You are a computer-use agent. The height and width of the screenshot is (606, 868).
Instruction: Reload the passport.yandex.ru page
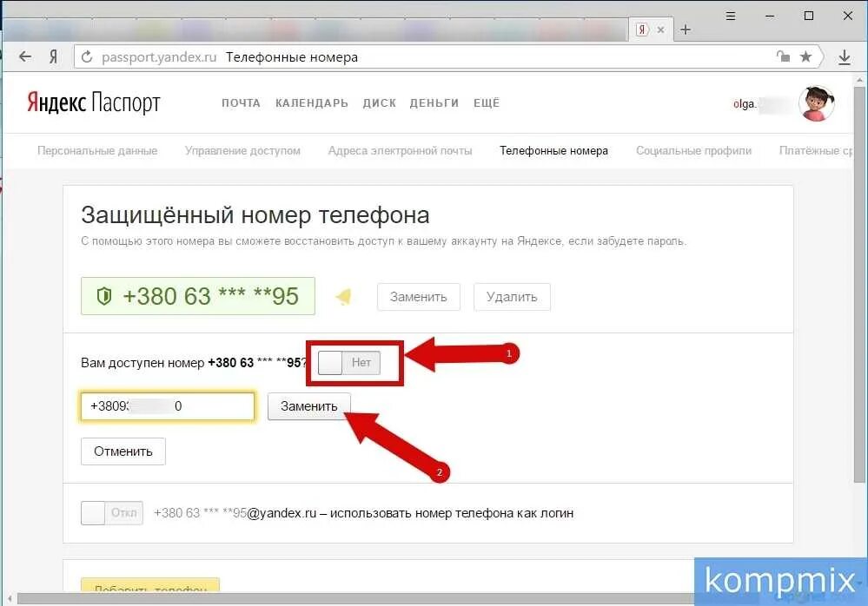(87, 56)
